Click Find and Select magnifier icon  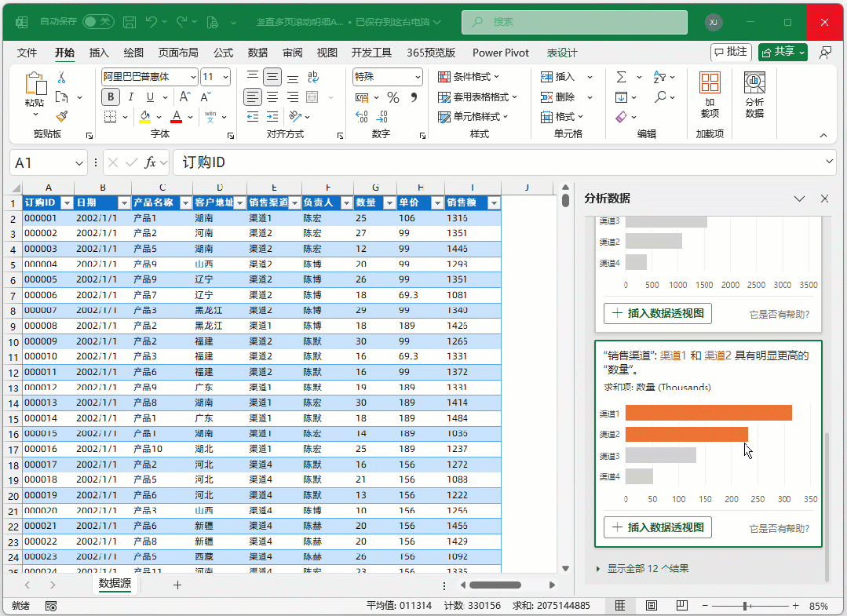coord(660,97)
